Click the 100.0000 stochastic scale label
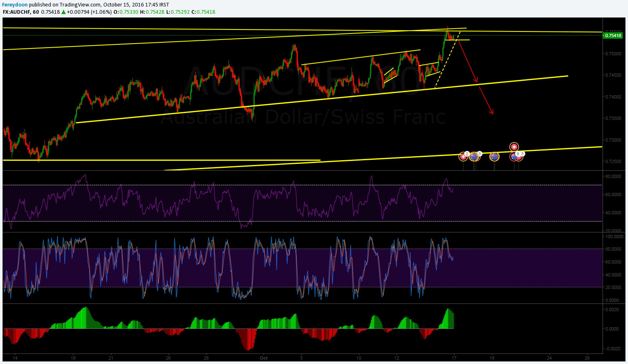This screenshot has width=628, height=364. pos(614,236)
